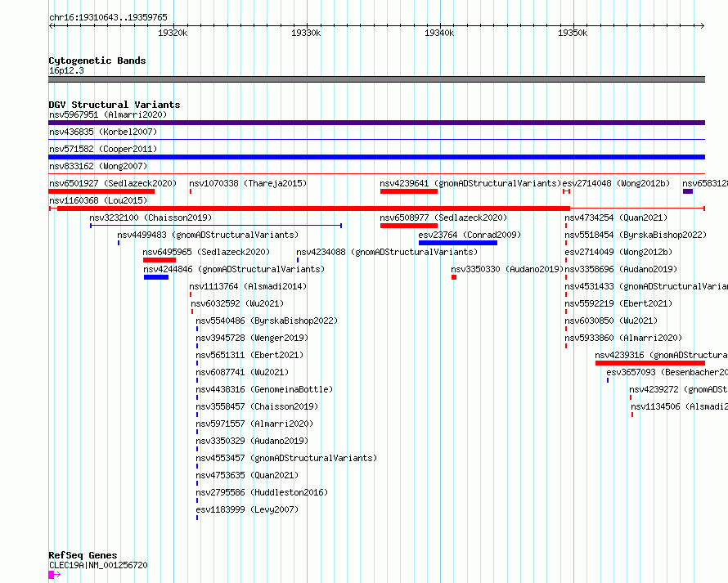Click the 19330k ruler position marker
The image size is (728, 583).
click(305, 33)
